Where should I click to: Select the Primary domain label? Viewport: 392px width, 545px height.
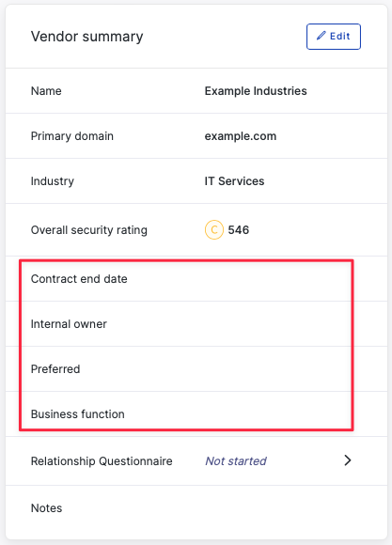coord(72,136)
